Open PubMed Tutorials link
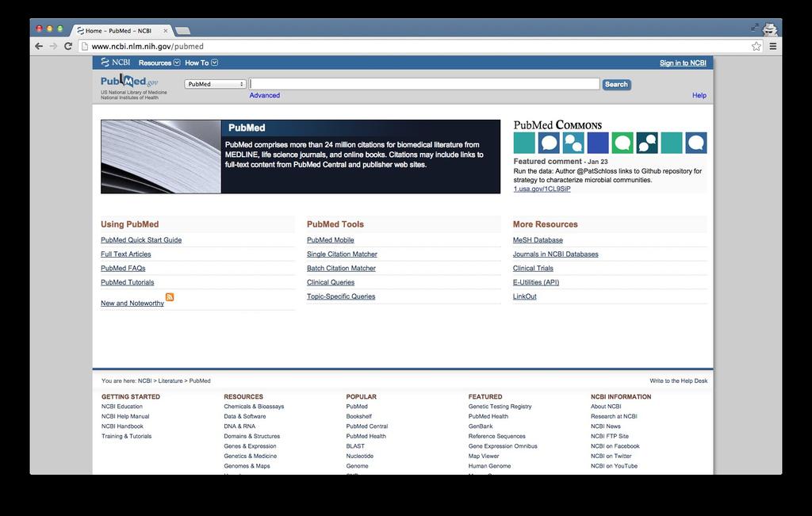This screenshot has width=812, height=516. [x=128, y=282]
